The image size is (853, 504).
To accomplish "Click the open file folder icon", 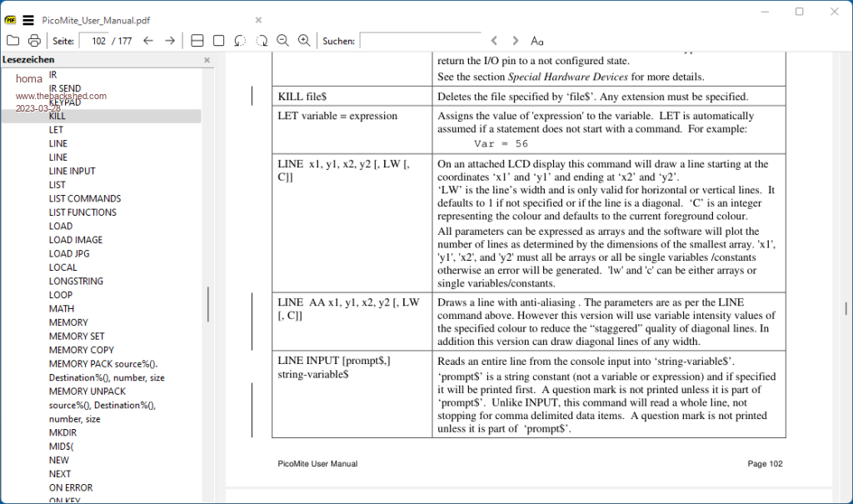I will (x=12, y=40).
